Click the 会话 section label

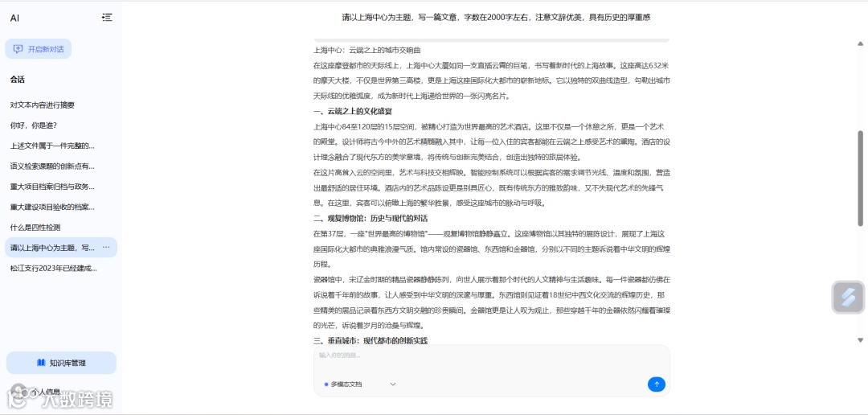point(17,80)
